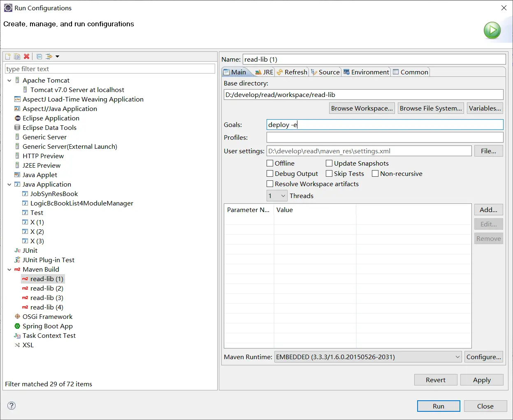This screenshot has height=420, width=513.
Task: Collapse the Java Application tree node
Action: pyautogui.click(x=9, y=185)
